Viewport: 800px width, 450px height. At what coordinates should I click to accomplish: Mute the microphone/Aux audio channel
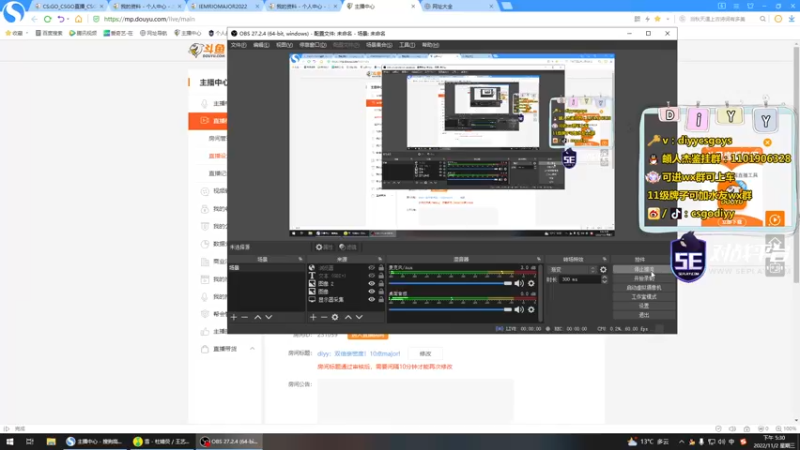pyautogui.click(x=519, y=283)
